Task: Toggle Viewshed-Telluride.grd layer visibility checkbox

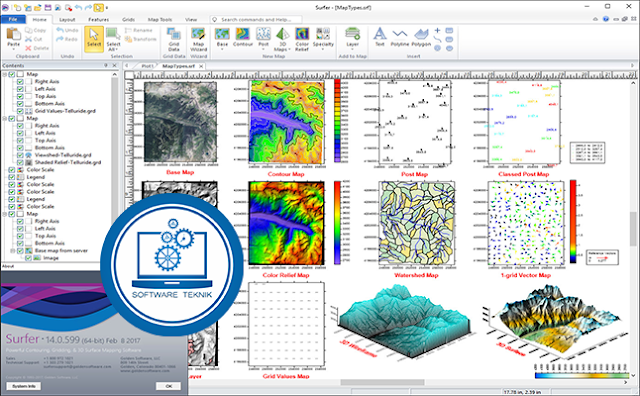Action: (x=20, y=155)
